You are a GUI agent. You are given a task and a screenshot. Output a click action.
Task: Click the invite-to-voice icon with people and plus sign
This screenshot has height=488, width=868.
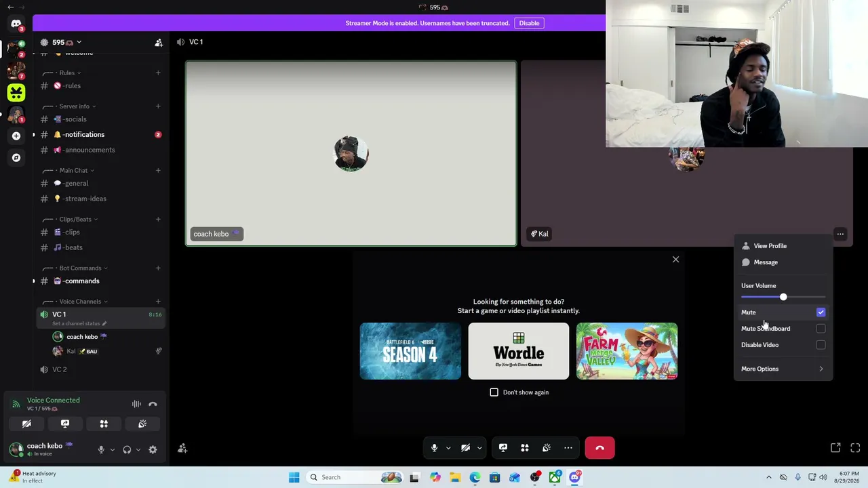tap(182, 449)
